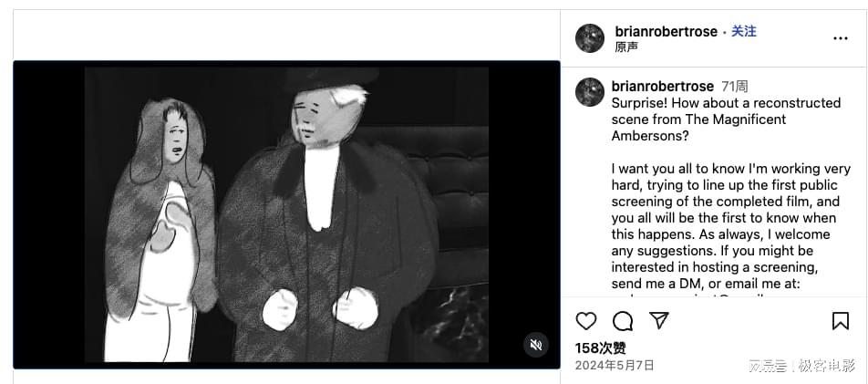Open the brianrobertrose username in the caption
This screenshot has height=384, width=868.
663,87
